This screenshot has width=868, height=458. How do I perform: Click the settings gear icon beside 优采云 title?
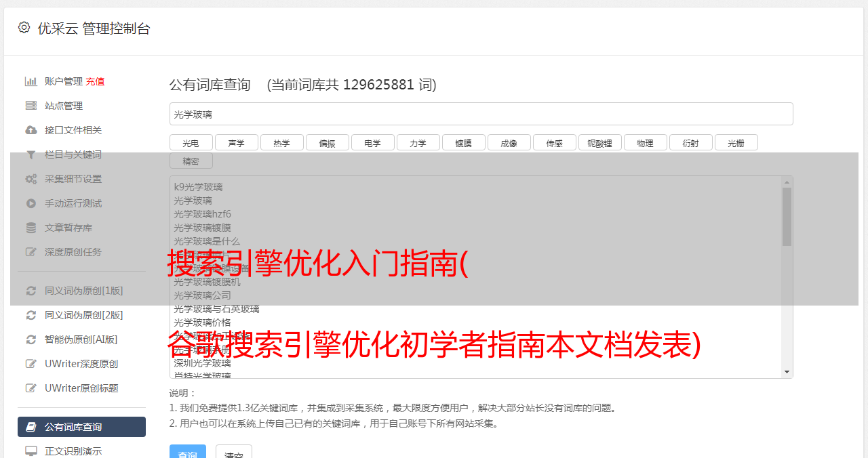tap(24, 28)
